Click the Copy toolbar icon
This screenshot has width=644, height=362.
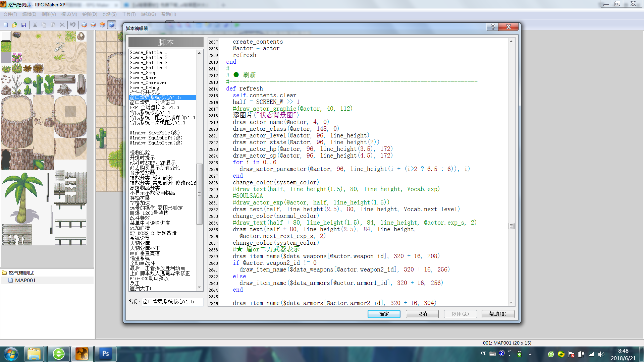click(44, 25)
